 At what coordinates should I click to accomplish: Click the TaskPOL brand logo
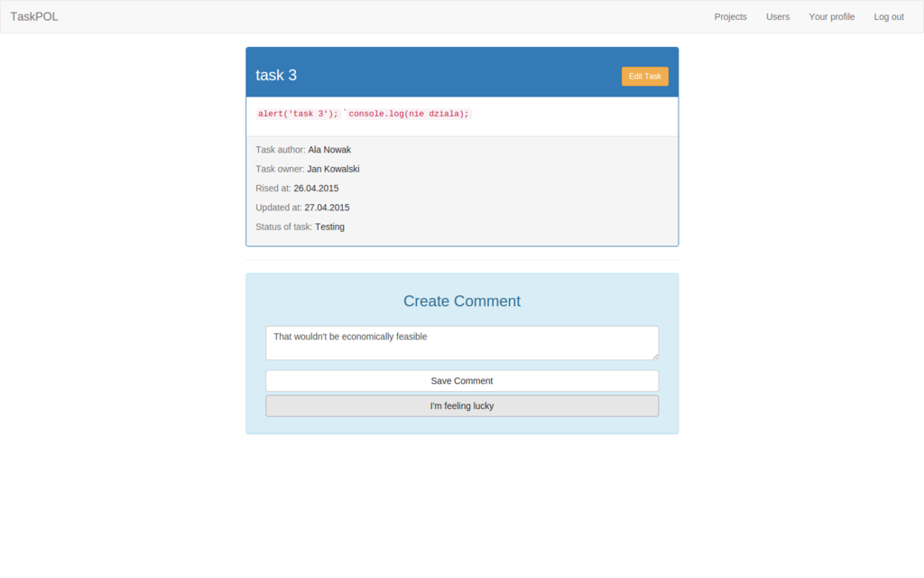34,16
